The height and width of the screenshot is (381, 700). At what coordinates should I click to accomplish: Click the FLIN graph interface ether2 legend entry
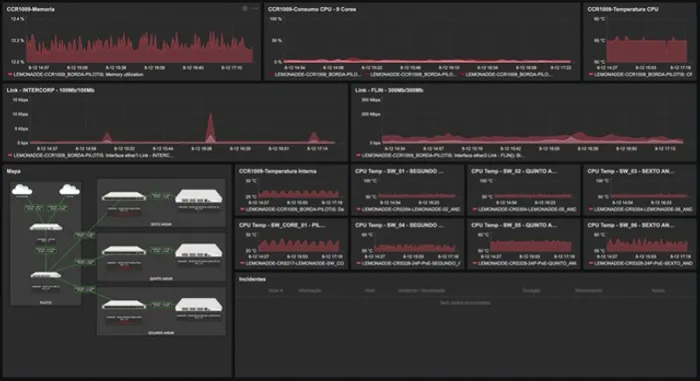(x=442, y=155)
